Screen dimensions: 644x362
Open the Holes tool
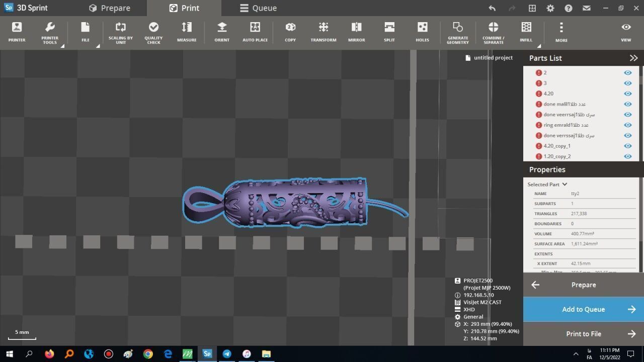pyautogui.click(x=423, y=32)
